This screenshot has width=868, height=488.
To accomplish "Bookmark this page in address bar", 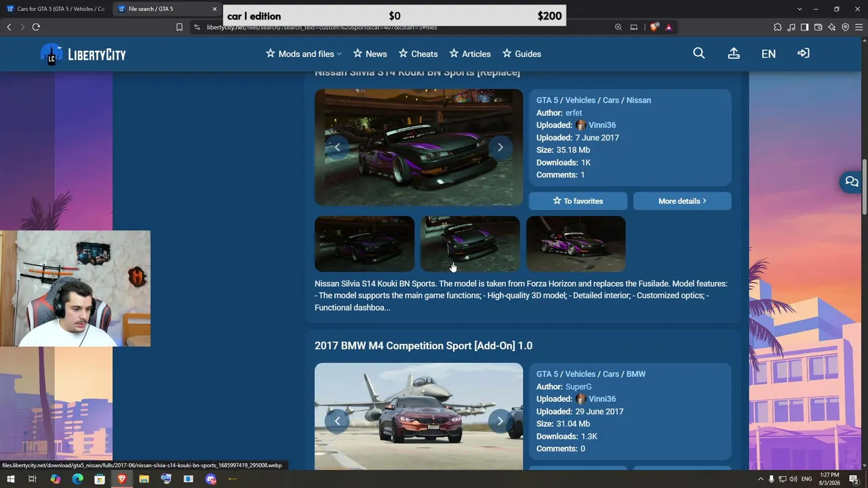I will click(x=179, y=27).
